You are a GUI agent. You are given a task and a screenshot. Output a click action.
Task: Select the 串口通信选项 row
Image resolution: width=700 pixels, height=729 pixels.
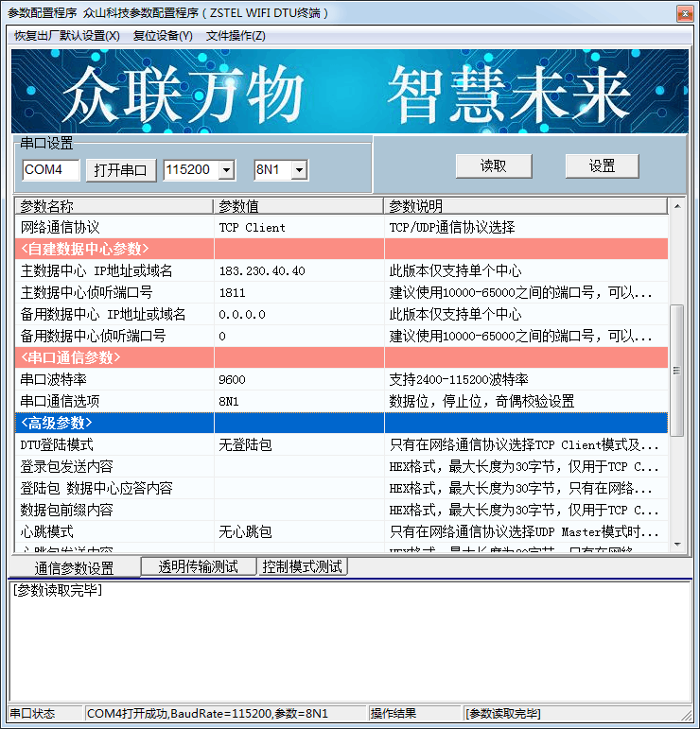341,401
